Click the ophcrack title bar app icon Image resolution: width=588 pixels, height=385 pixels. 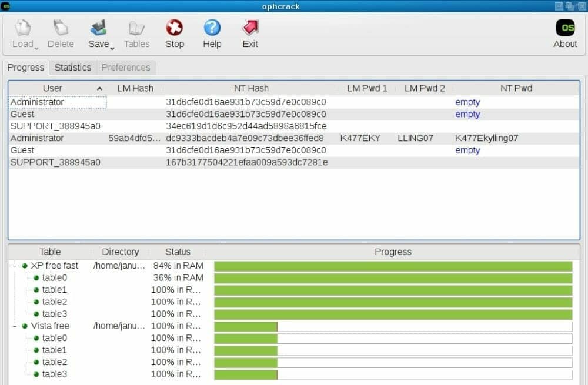tap(6, 6)
